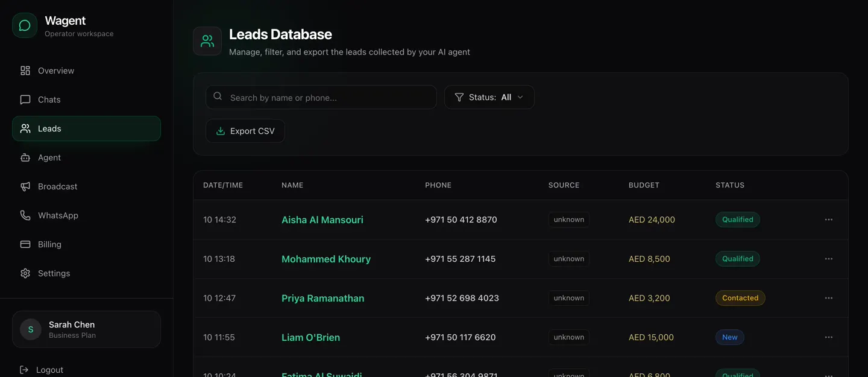Focus the Search by name or phone field
Screen dimensions: 868x377
[x=321, y=97]
